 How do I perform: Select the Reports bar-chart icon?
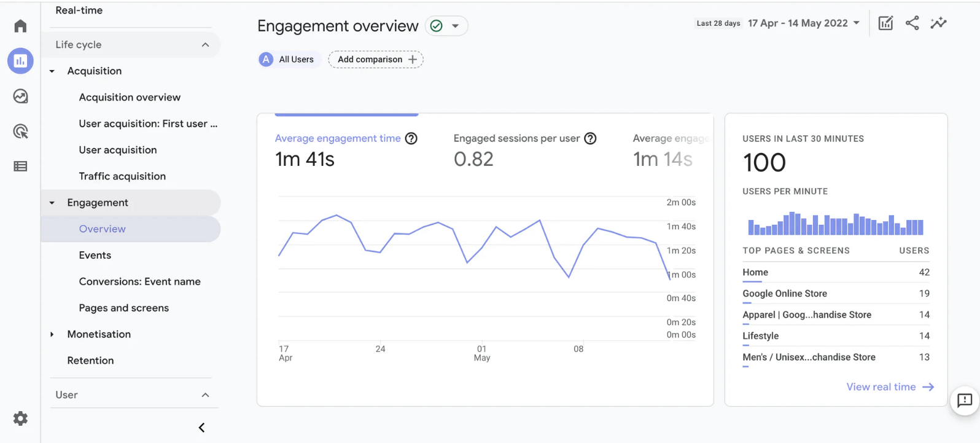click(x=20, y=61)
